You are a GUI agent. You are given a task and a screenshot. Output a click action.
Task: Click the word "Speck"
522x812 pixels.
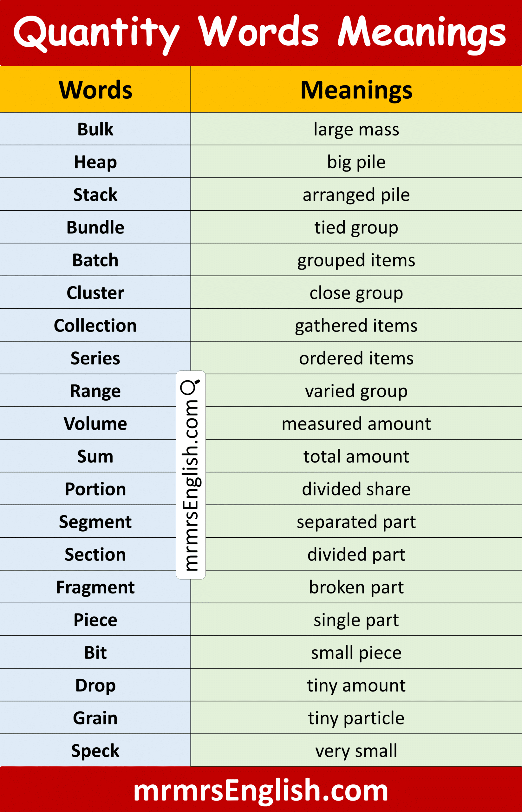point(95,751)
